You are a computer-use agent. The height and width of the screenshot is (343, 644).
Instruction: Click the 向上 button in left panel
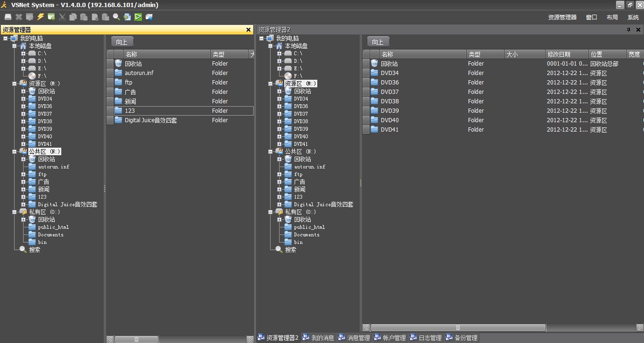tap(122, 42)
